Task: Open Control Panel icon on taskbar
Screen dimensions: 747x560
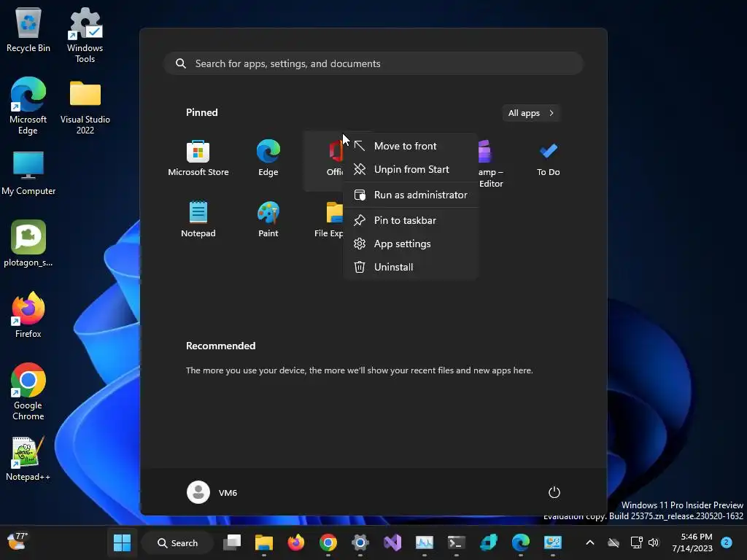Action: point(553,542)
